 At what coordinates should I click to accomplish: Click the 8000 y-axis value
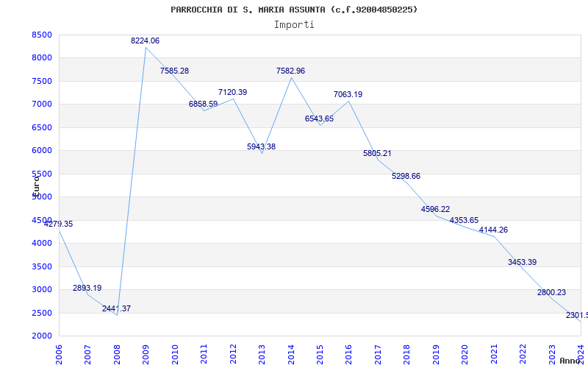[42, 58]
